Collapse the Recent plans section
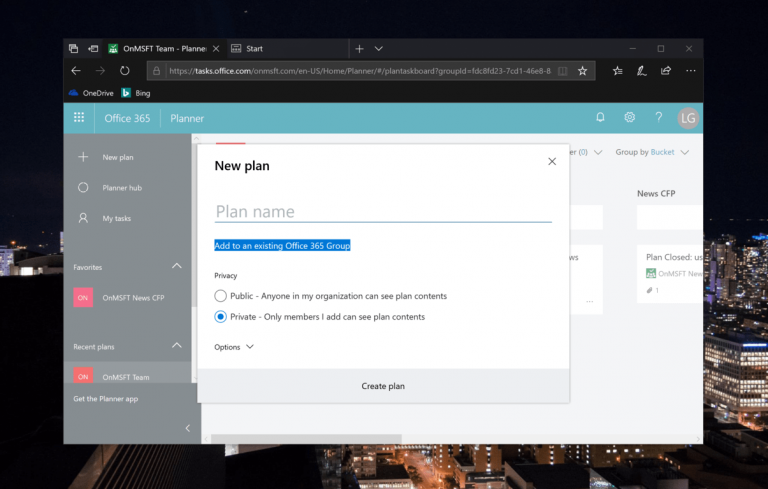The image size is (768, 489). click(x=177, y=345)
